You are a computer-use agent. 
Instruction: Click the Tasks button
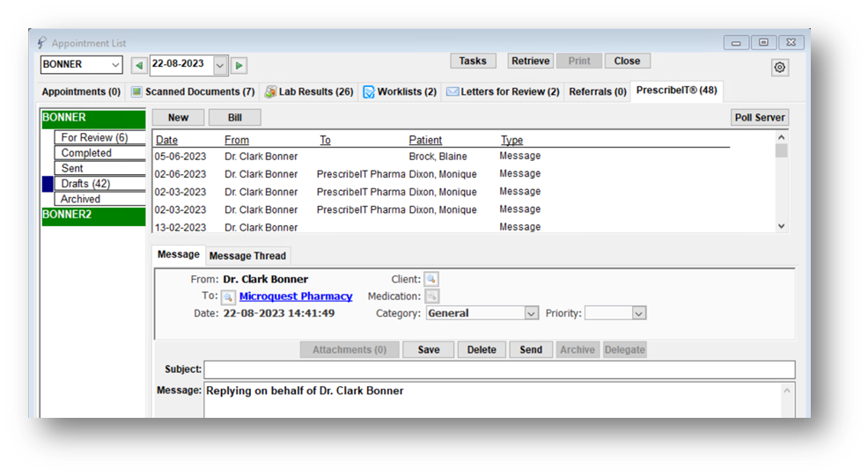tap(473, 61)
